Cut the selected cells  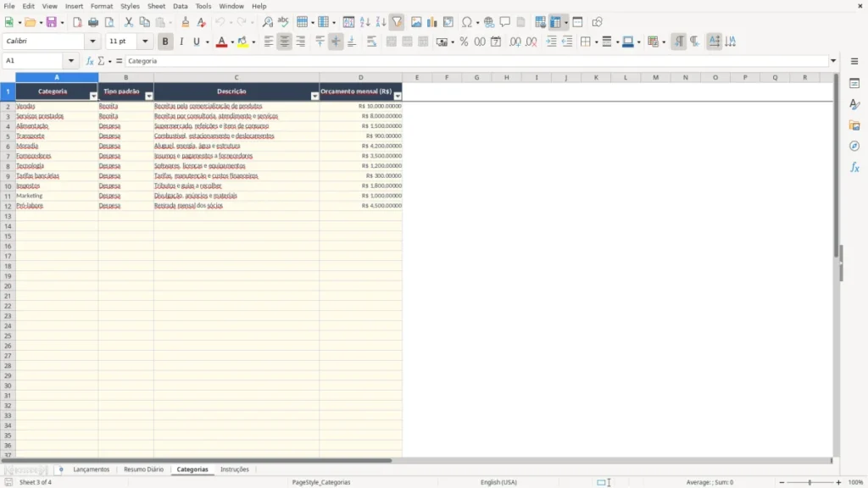(x=129, y=22)
